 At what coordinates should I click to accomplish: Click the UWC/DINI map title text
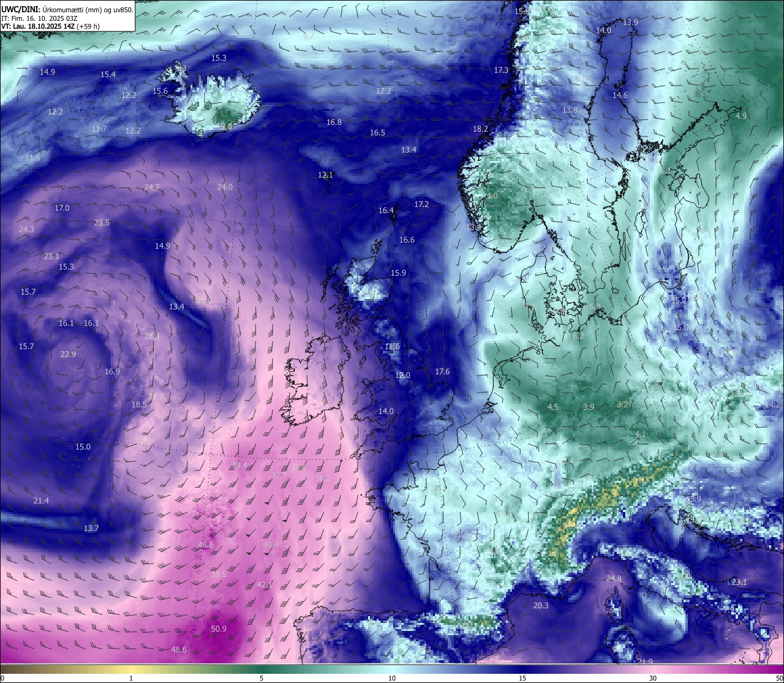(x=66, y=10)
